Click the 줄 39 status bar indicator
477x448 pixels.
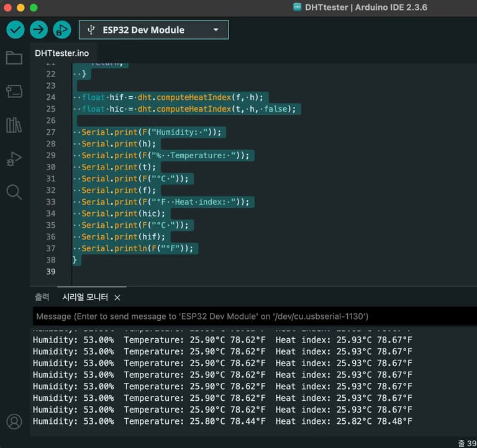coord(466,442)
